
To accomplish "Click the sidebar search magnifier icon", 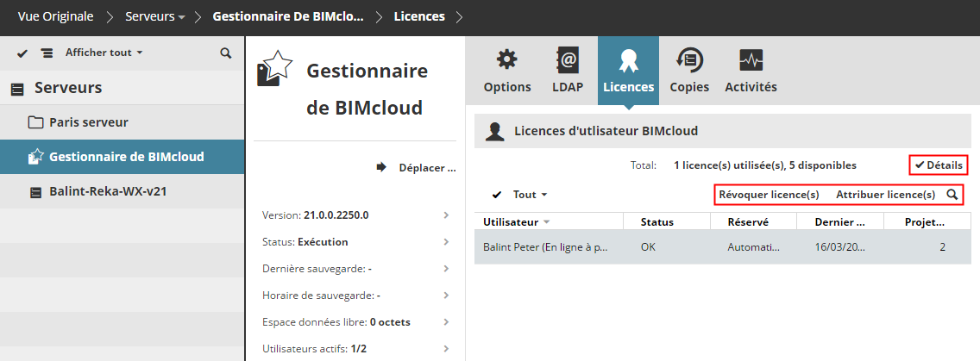I will coord(226,53).
